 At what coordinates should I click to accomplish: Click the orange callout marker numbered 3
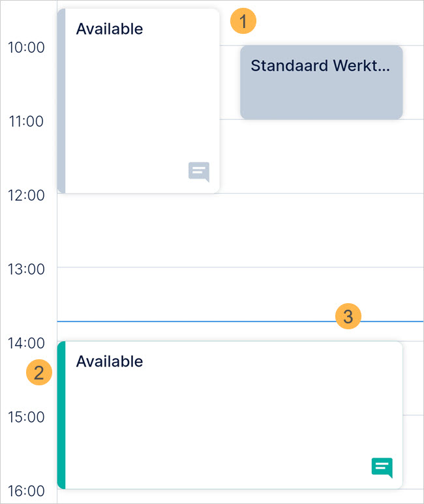coord(348,317)
